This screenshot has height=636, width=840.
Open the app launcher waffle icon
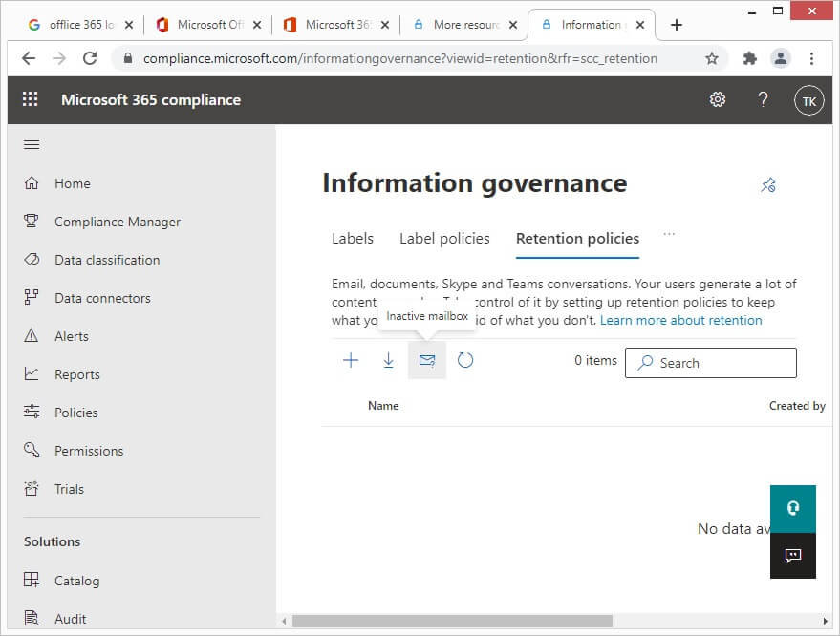pos(30,99)
